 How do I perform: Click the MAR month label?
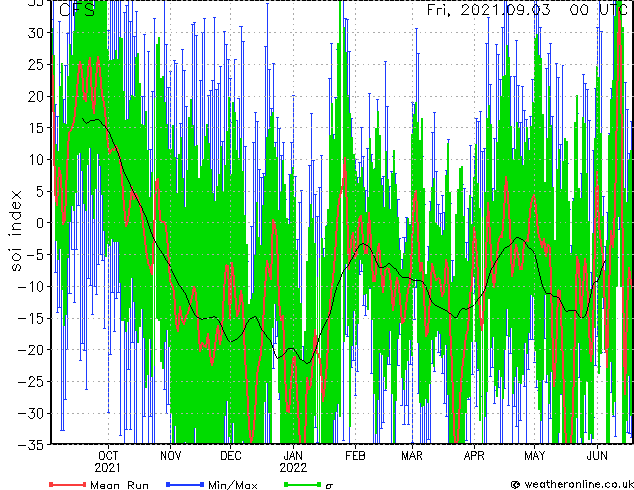coord(412,456)
